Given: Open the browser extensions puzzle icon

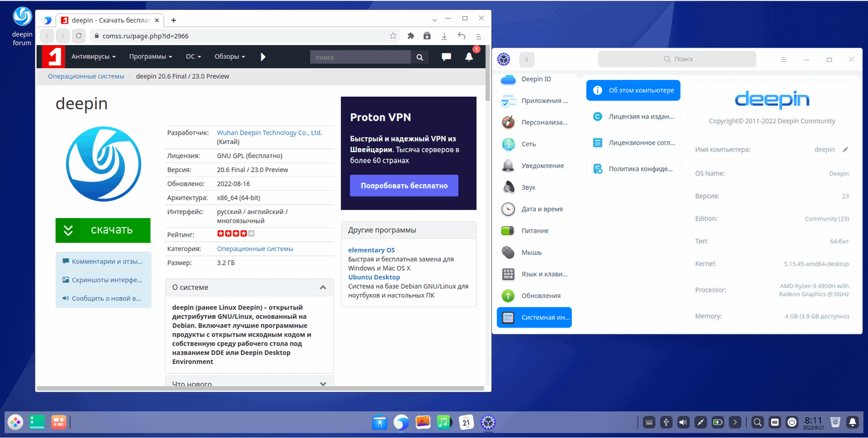Looking at the screenshot, I should pyautogui.click(x=411, y=36).
